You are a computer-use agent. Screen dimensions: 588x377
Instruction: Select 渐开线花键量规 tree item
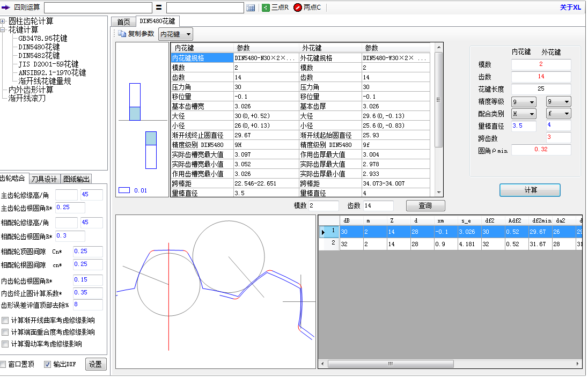tap(45, 82)
